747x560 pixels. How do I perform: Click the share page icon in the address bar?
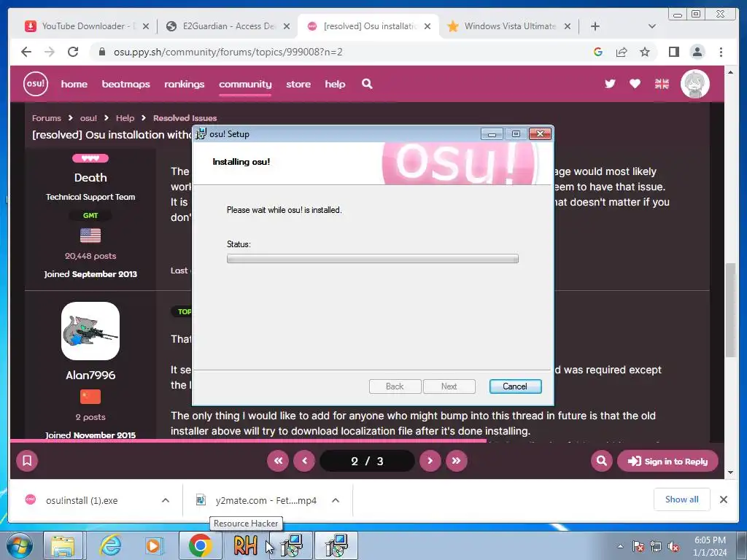coord(622,52)
